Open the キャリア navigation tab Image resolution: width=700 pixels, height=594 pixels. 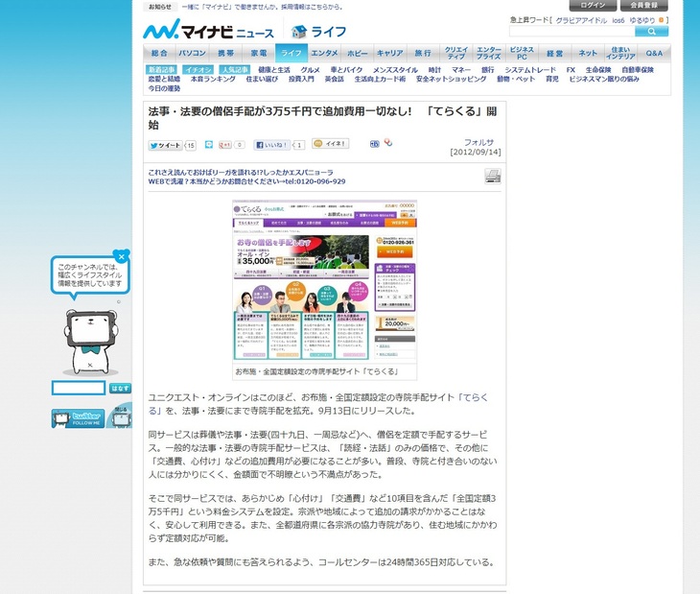389,54
